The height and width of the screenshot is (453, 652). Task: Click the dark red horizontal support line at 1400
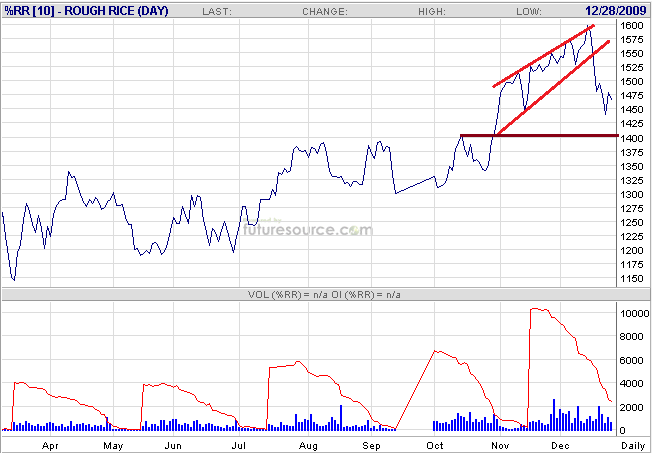pos(539,135)
